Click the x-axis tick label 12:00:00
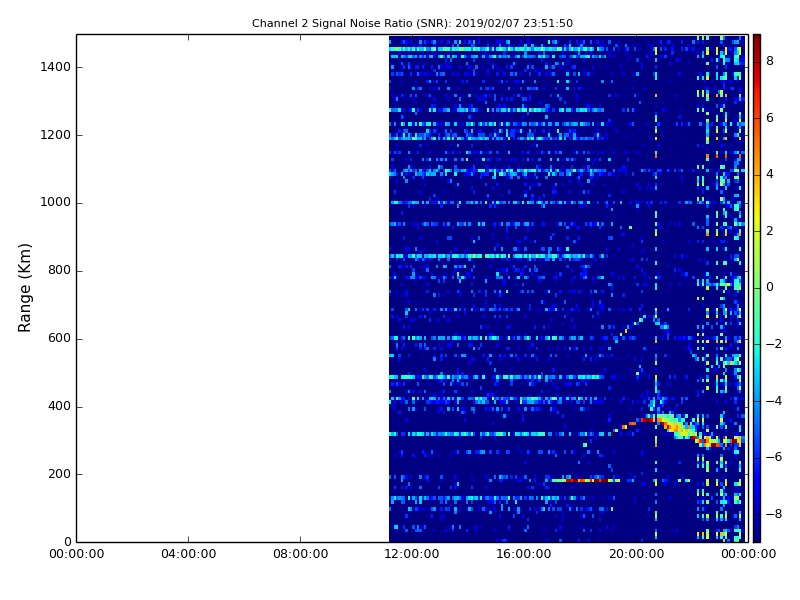 point(412,554)
